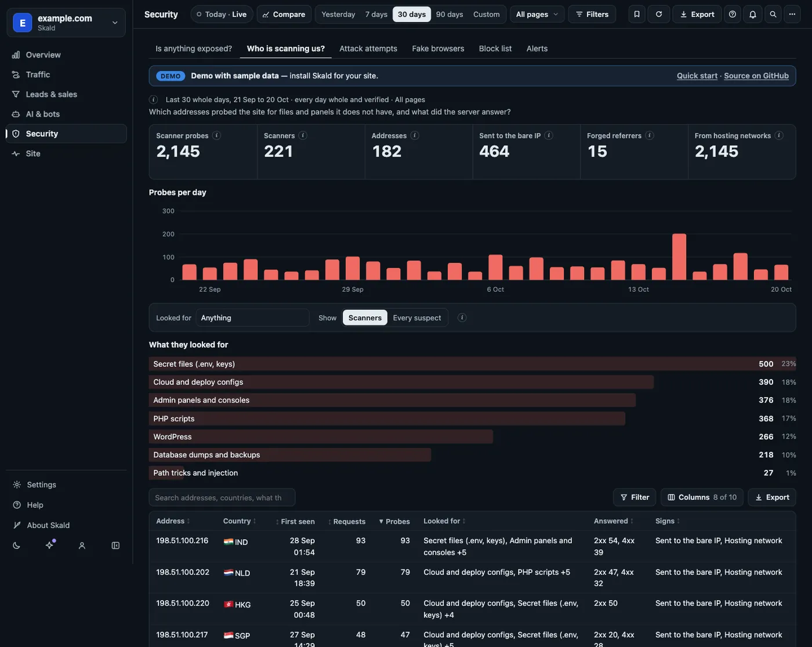The image size is (812, 647).
Task: Toggle dark mode moon icon in sidebar
Action: click(16, 545)
